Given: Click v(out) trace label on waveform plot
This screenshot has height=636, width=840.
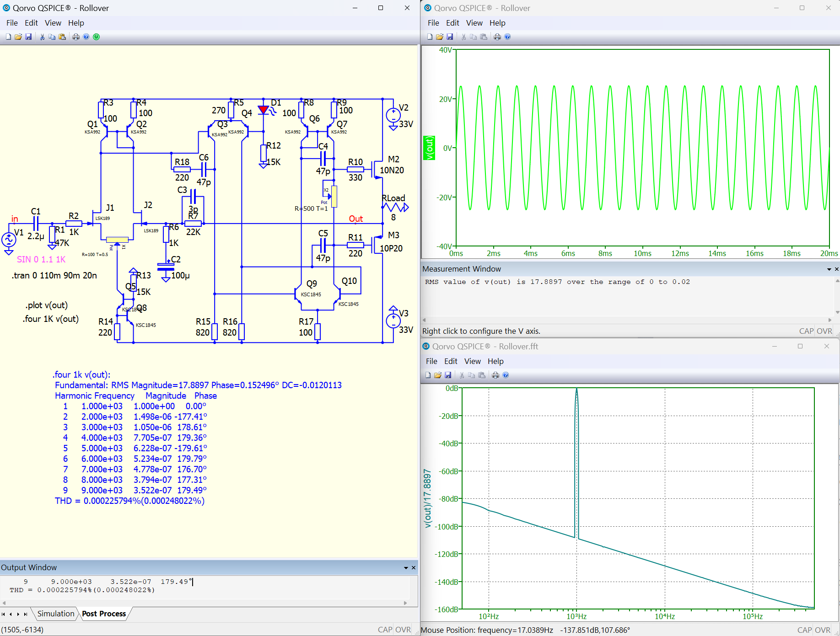Looking at the screenshot, I should point(429,148).
